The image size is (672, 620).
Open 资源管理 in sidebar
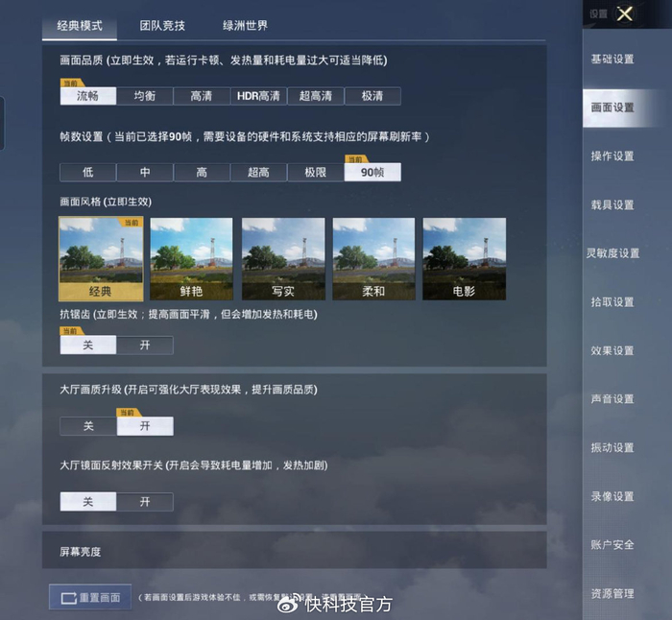(612, 594)
